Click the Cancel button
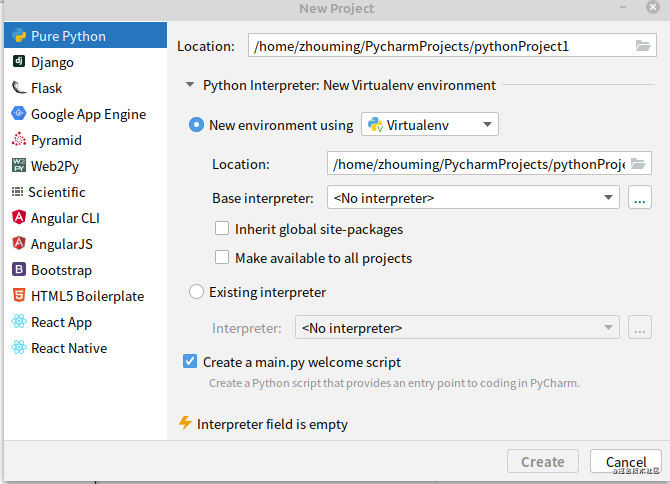 [x=625, y=462]
